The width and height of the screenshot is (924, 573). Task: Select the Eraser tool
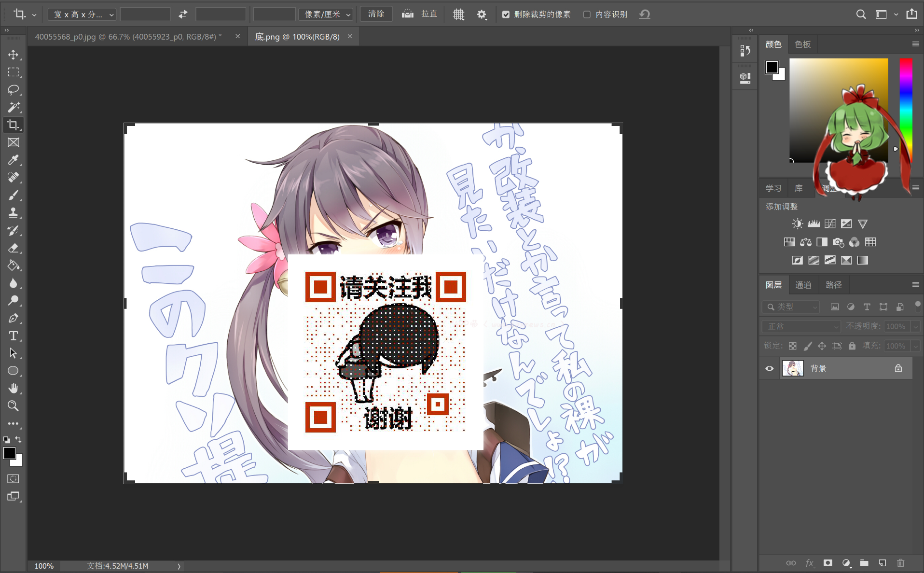coord(13,248)
